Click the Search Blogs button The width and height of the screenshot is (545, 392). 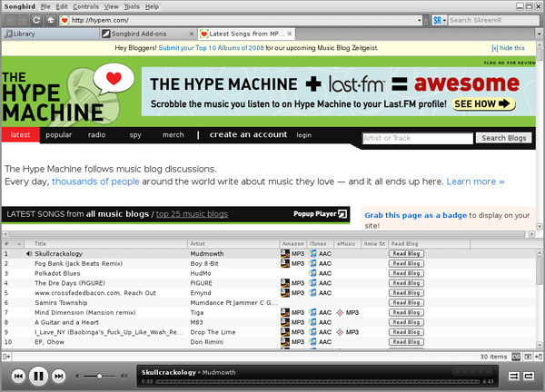[503, 138]
